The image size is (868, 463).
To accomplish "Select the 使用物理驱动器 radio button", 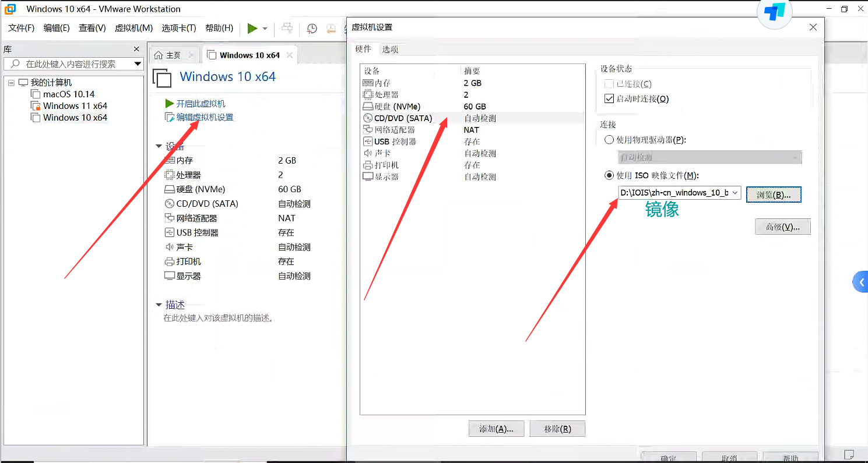I will 609,140.
